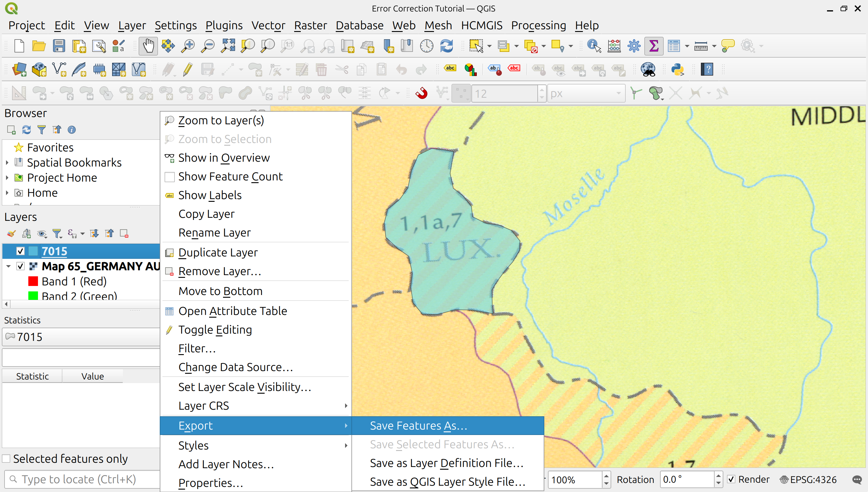
Task: Activate the Pan Map tool
Action: [x=148, y=46]
